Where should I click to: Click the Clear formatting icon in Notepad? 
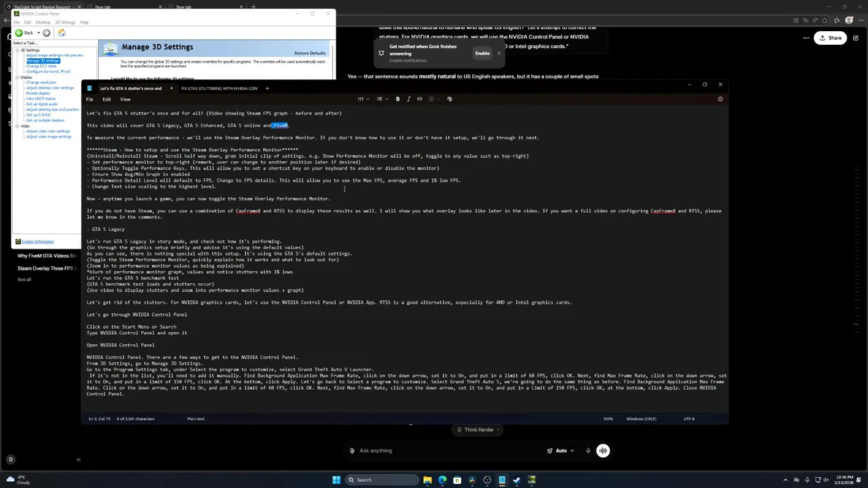click(x=449, y=99)
